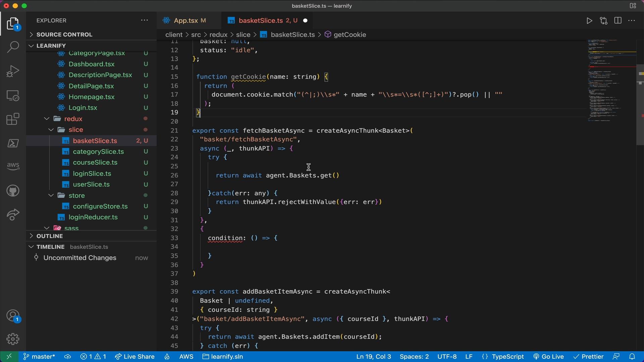Open the AWS toolkit panel

[x=13, y=166]
